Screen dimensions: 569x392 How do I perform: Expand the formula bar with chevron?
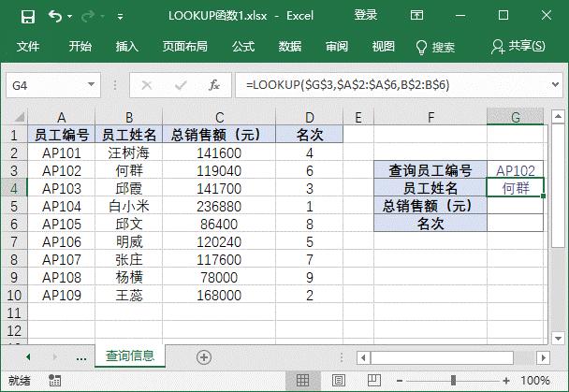click(x=555, y=85)
